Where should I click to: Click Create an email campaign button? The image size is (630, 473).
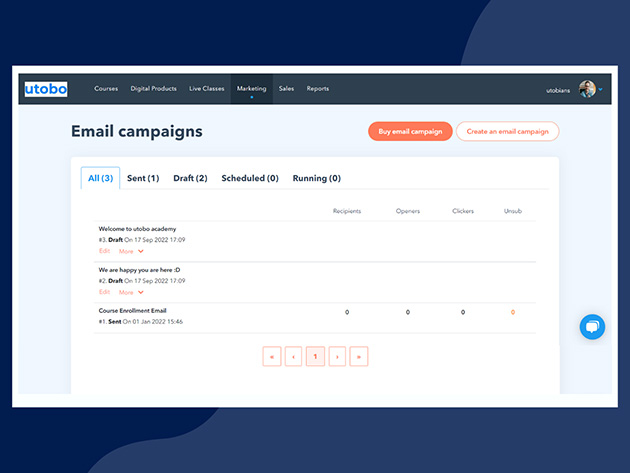tap(507, 131)
